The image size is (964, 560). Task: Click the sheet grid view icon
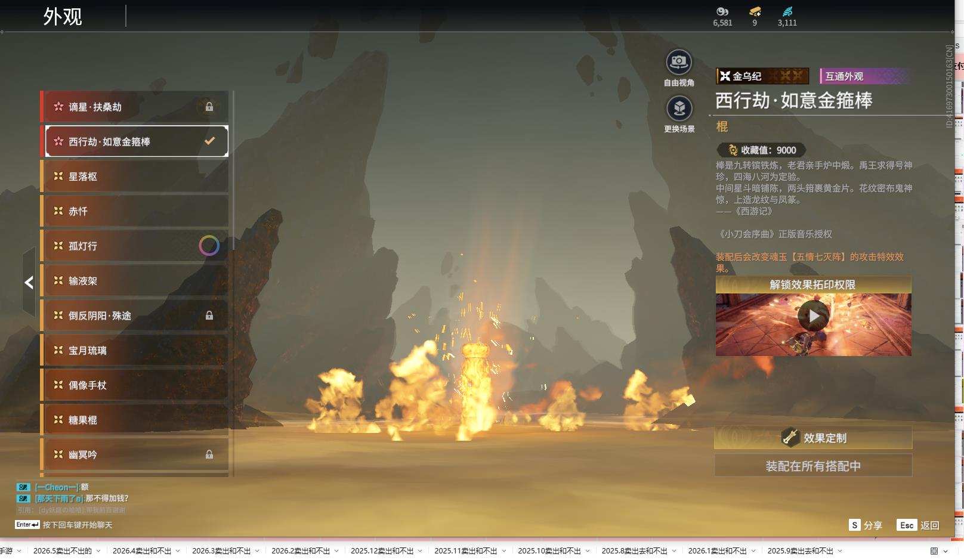934,551
